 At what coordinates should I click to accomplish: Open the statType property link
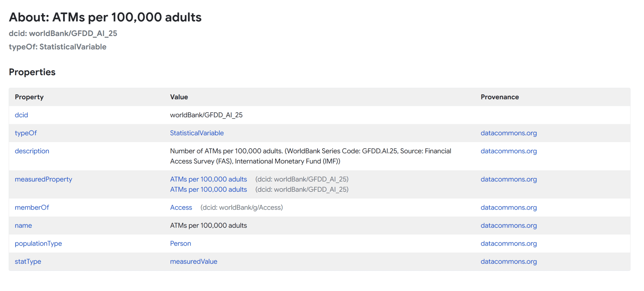point(28,261)
